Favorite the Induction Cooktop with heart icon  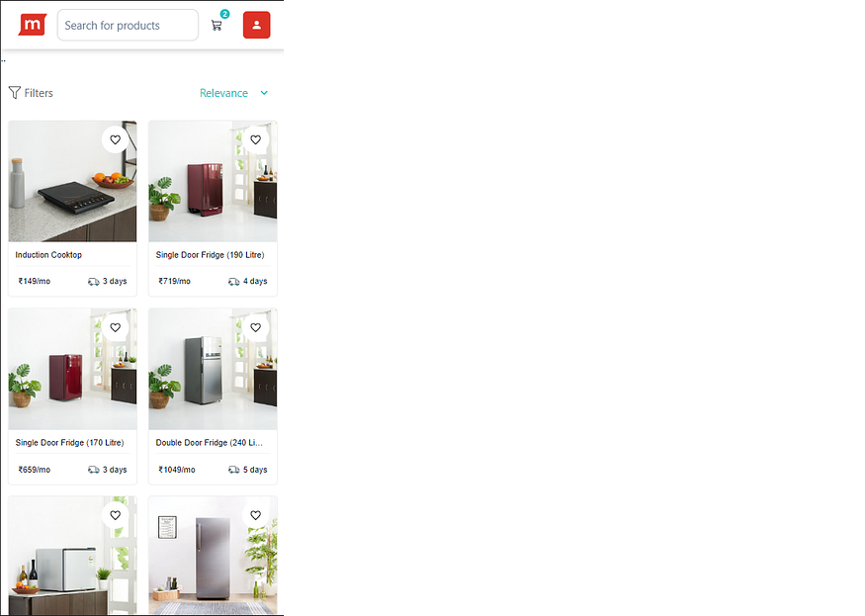pos(116,140)
